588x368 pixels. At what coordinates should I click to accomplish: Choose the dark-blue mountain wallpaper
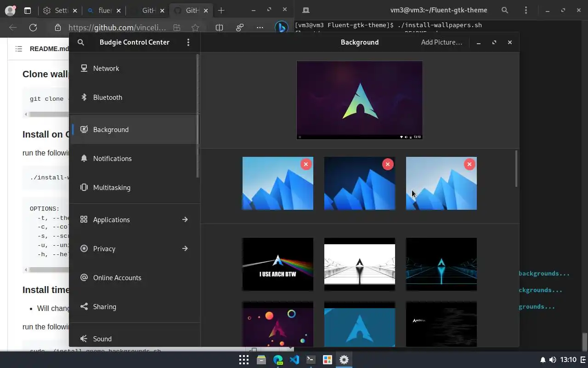360,184
